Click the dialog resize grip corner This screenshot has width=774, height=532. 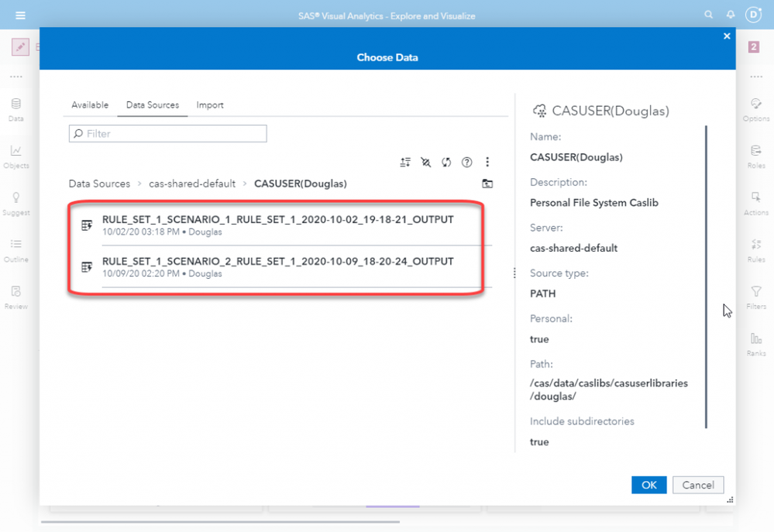point(730,500)
